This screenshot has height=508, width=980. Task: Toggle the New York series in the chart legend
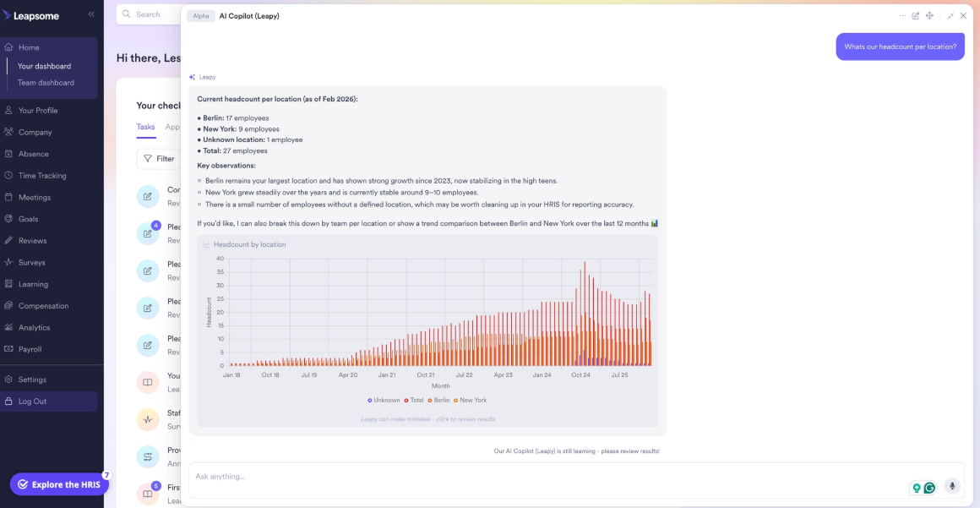point(470,401)
